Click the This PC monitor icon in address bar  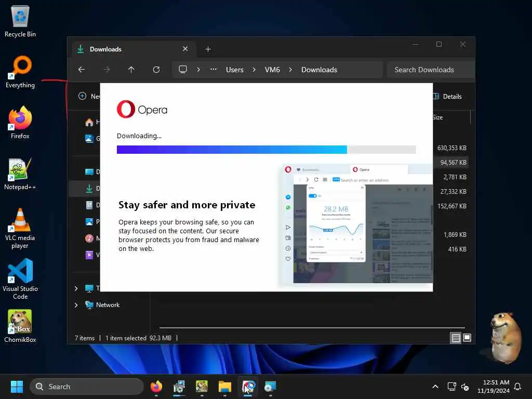point(183,70)
